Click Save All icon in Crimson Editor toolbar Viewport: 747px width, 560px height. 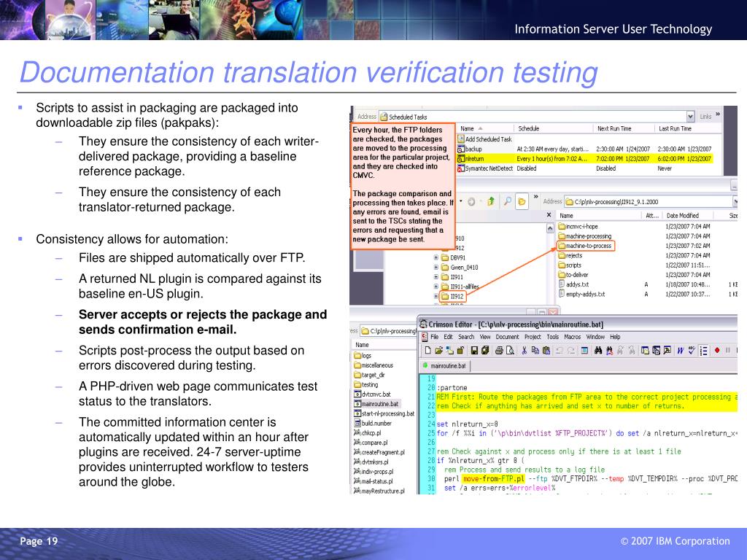(485, 351)
